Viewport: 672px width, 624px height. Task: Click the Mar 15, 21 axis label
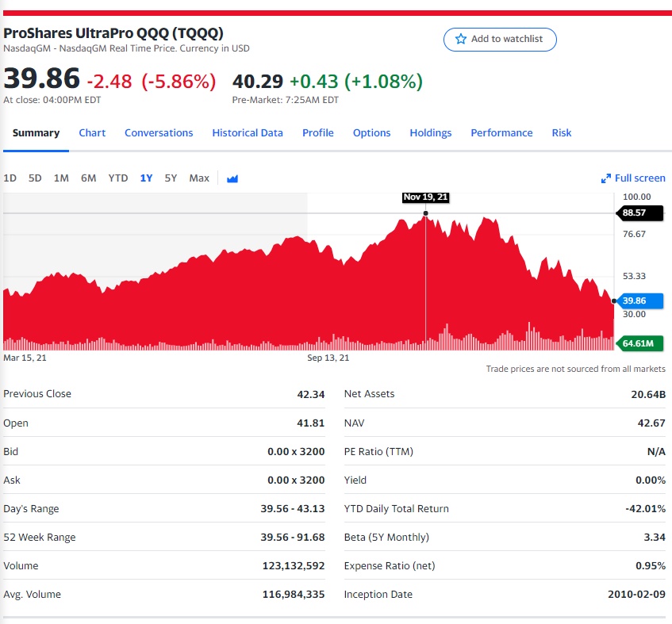coord(25,358)
